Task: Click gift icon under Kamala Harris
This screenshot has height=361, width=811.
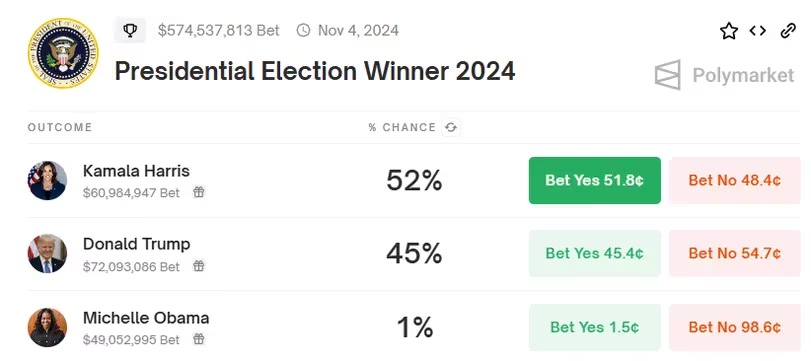Action: (199, 192)
